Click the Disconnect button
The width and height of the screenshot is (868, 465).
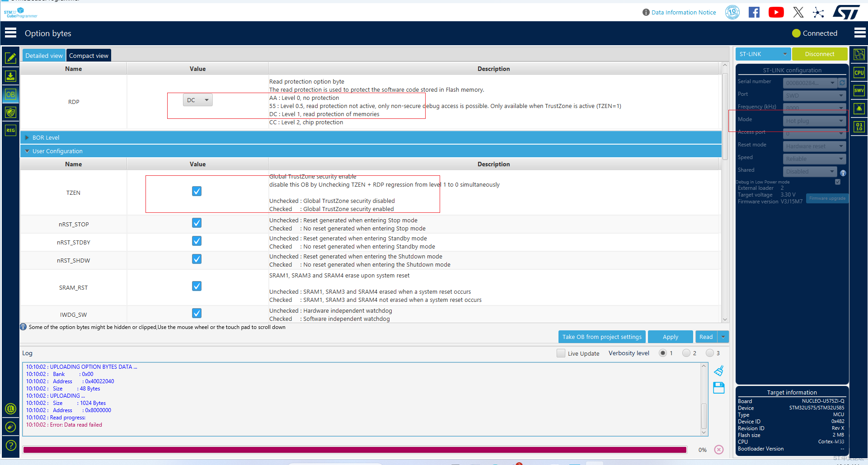pyautogui.click(x=819, y=54)
